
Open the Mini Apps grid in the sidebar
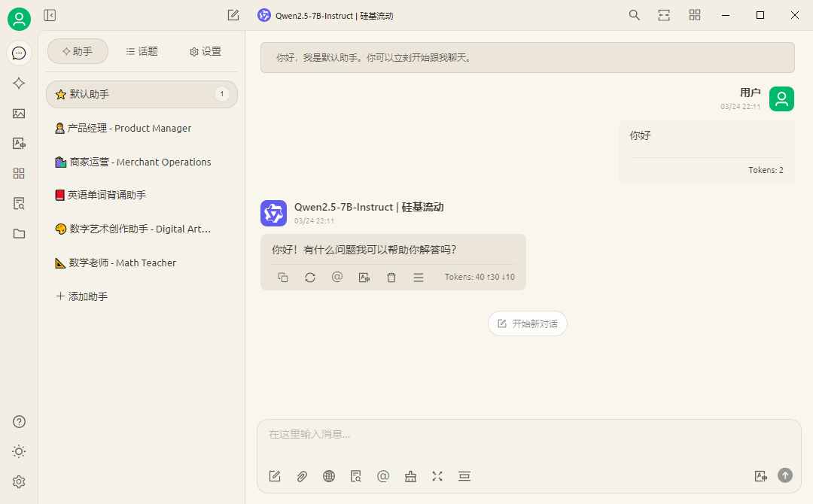coord(19,173)
